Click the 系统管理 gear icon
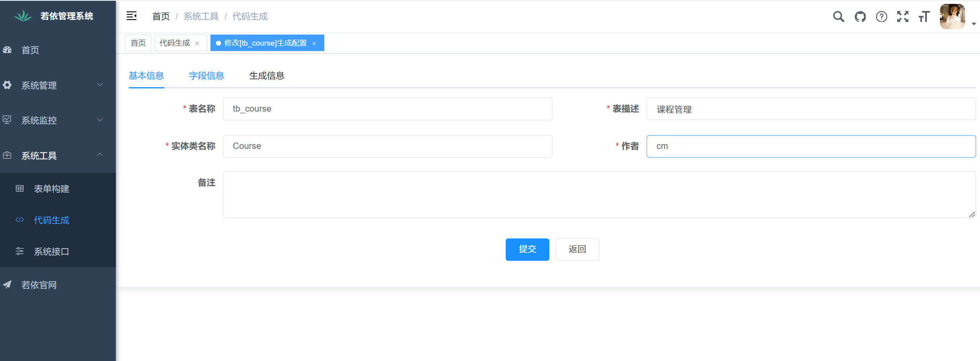 tap(8, 85)
